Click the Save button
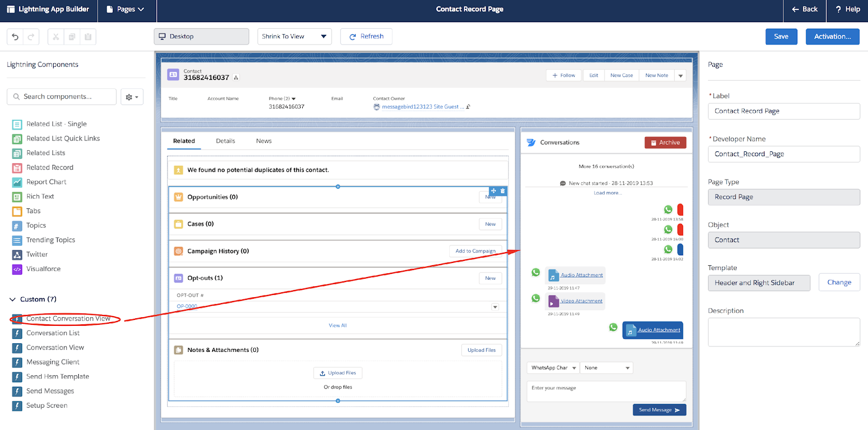 point(781,37)
